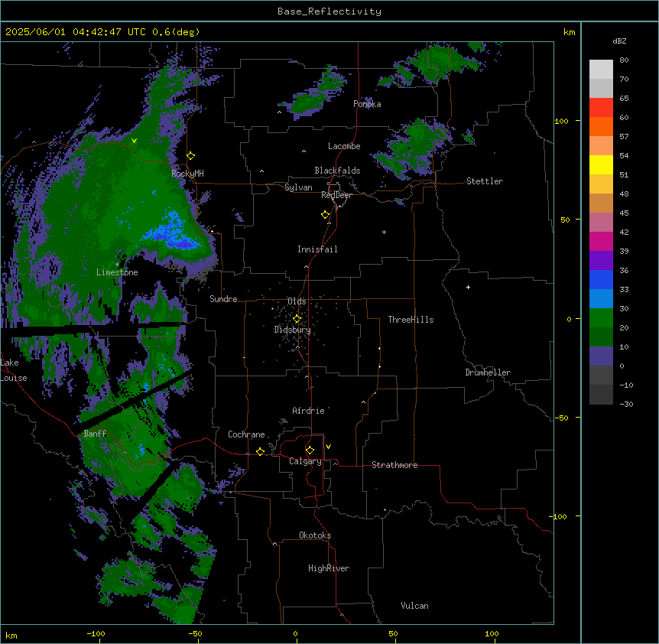659x644 pixels.
Task: Click the green echo cell west of Ponoka
Action: click(313, 95)
